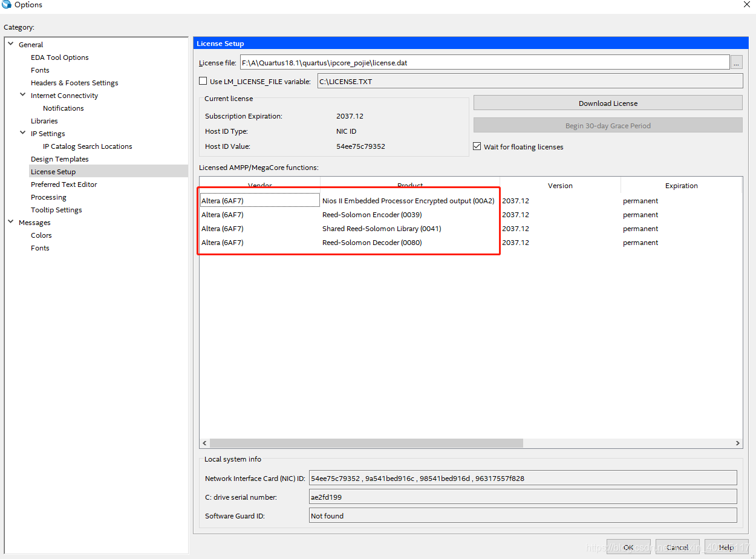This screenshot has width=756, height=559.
Task: Select Libraries category
Action: (44, 121)
